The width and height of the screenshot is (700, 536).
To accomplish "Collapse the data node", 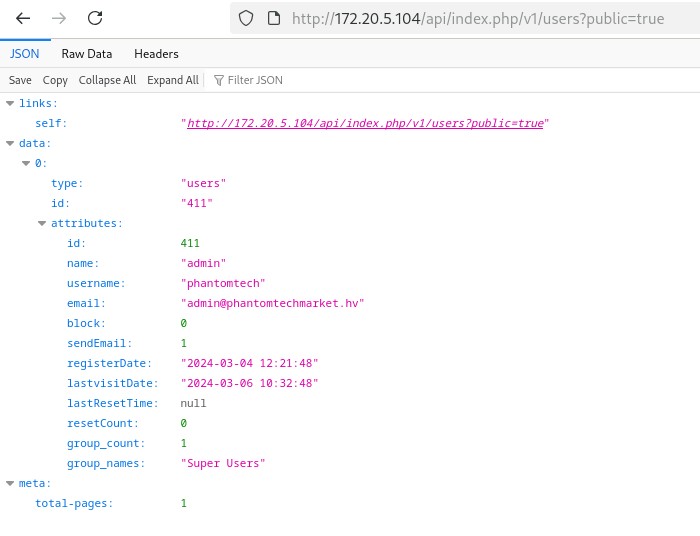I will 10,143.
